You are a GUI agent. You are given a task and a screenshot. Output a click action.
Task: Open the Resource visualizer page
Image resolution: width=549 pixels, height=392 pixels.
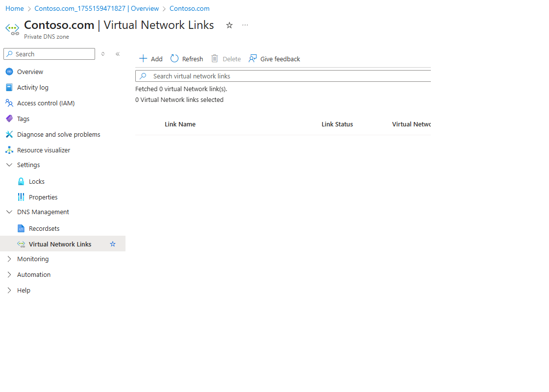tap(44, 150)
